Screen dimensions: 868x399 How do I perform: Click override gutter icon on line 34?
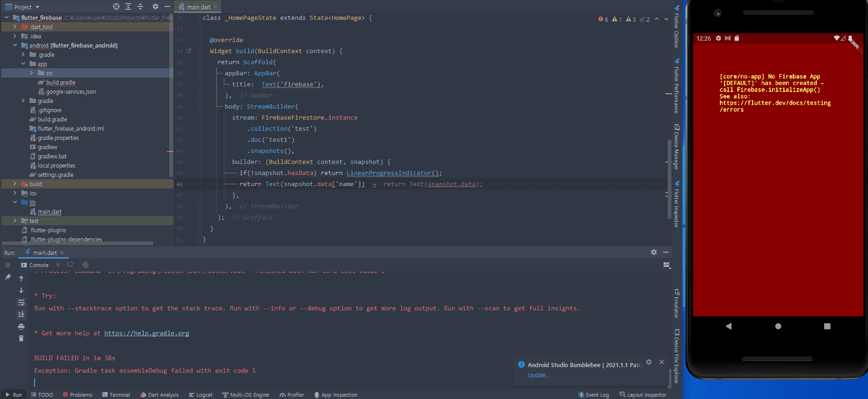click(x=188, y=51)
